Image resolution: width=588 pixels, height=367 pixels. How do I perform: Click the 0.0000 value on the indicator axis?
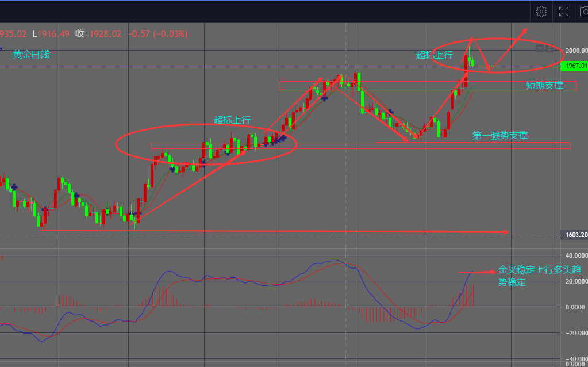[575, 307]
